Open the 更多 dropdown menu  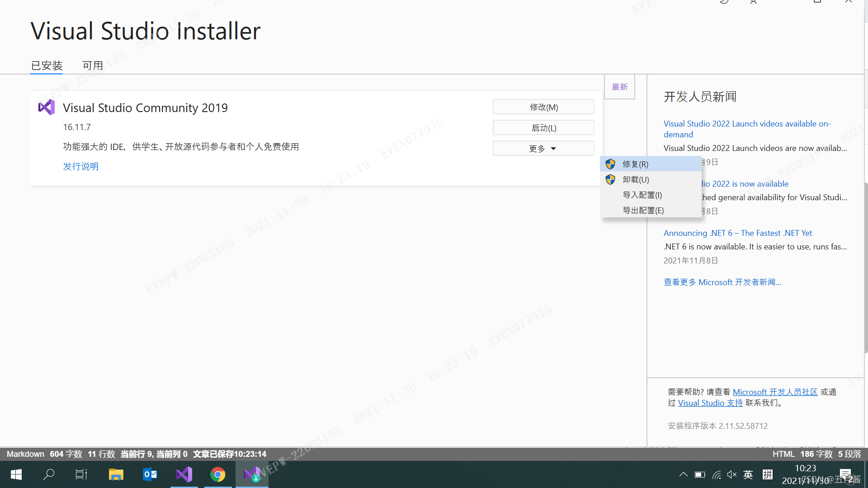click(x=543, y=148)
